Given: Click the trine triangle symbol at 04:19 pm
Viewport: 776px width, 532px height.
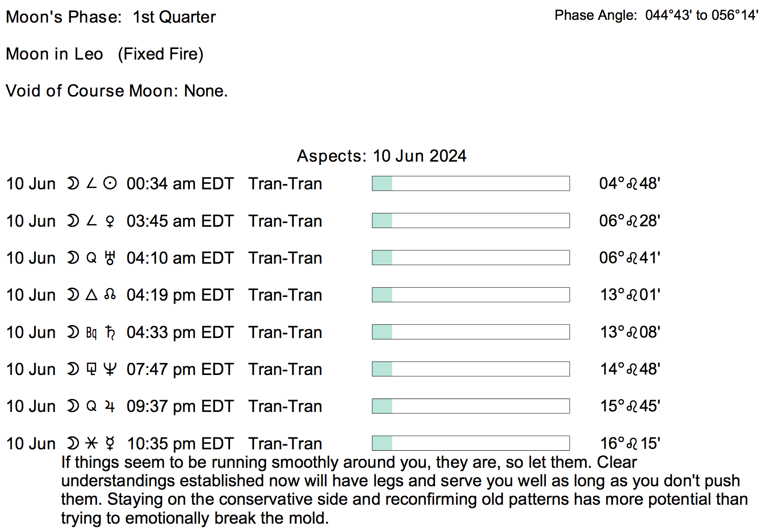Looking at the screenshot, I should coord(91,295).
